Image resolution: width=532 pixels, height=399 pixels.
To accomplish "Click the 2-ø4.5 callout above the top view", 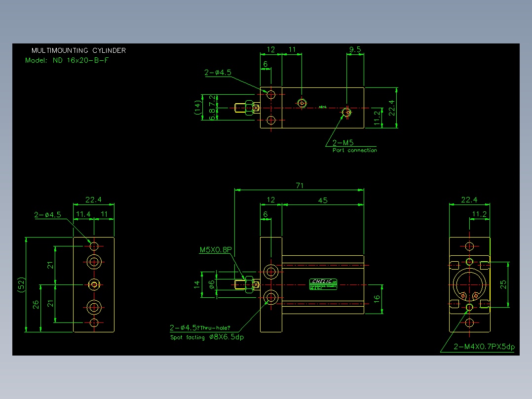I will [x=218, y=73].
